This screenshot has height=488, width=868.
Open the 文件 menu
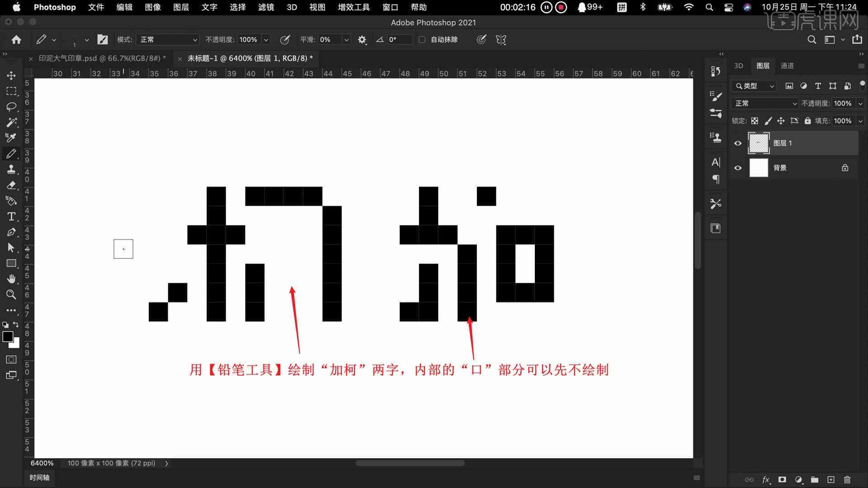pyautogui.click(x=96, y=7)
